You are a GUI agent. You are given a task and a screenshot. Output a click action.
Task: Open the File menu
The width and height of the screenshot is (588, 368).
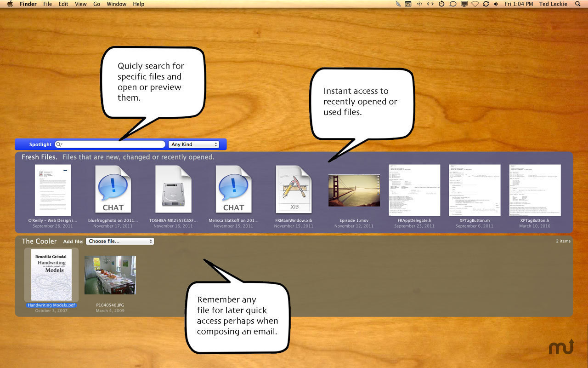(47, 4)
